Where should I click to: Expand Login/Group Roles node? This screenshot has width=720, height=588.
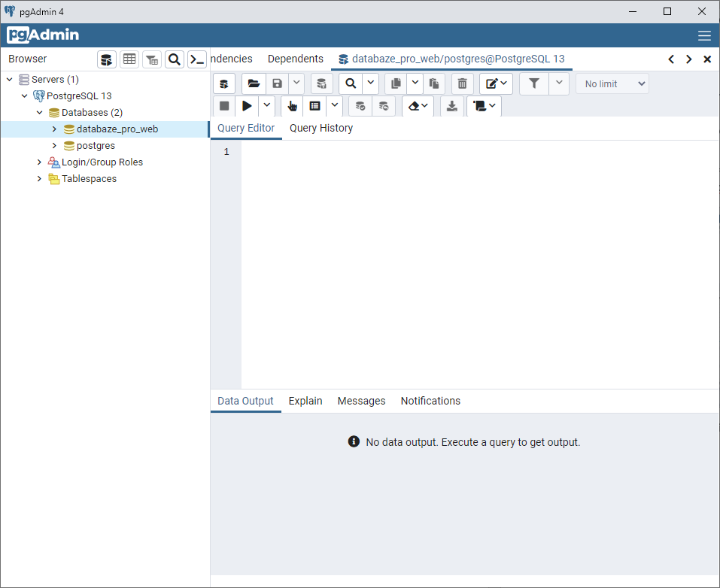[39, 162]
